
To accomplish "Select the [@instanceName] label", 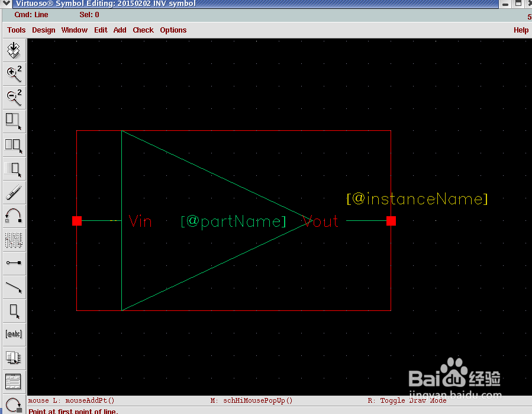I will 417,198.
